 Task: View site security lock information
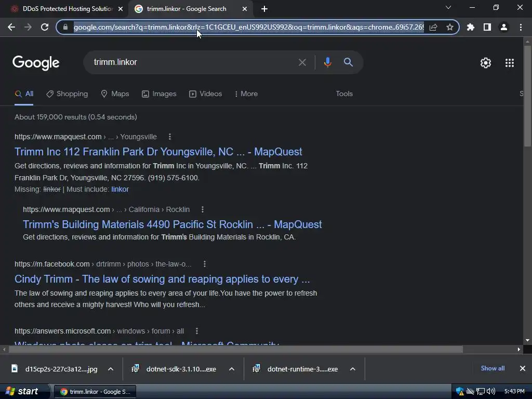coord(65,27)
